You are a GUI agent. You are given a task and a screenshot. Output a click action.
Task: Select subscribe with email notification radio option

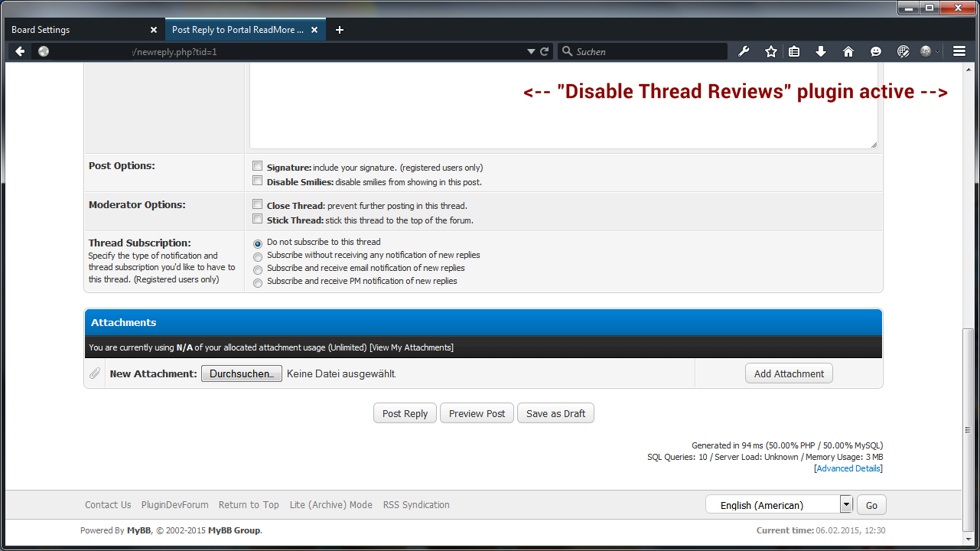[258, 269]
